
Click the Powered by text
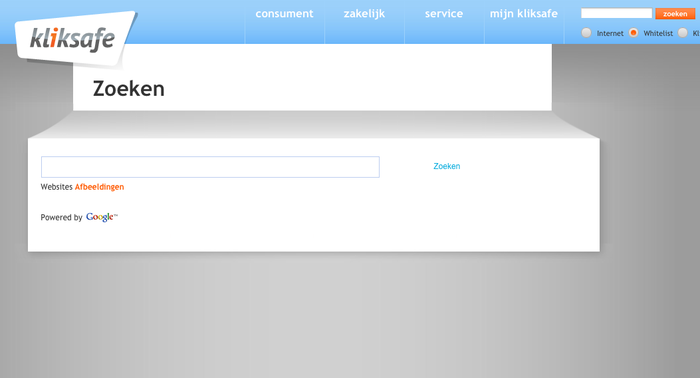coord(62,218)
